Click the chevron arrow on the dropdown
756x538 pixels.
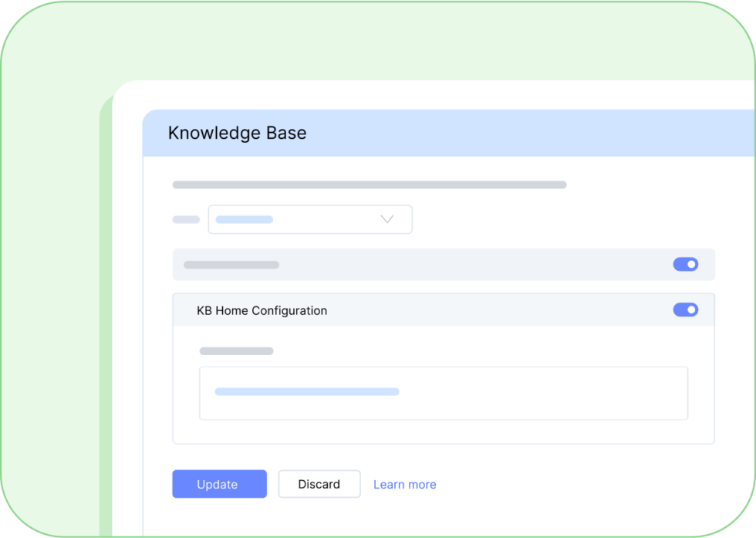coord(387,219)
